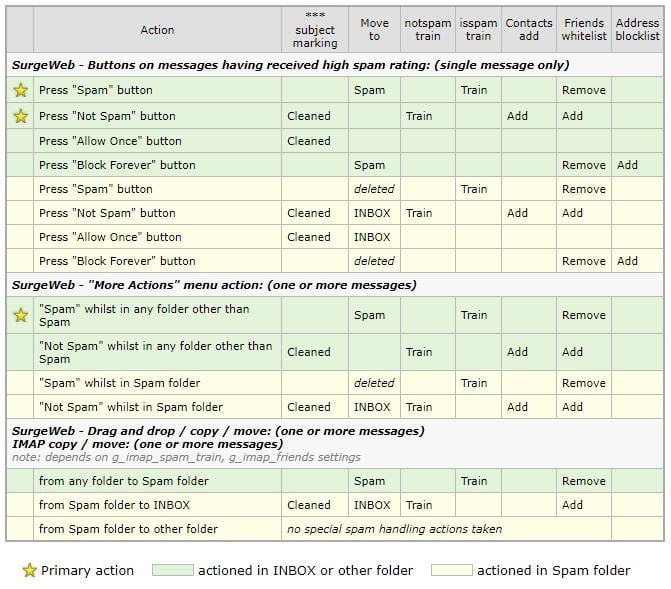Click the star in the "Spam" whilst in any folder row
The height and width of the screenshot is (589, 671).
[x=21, y=315]
